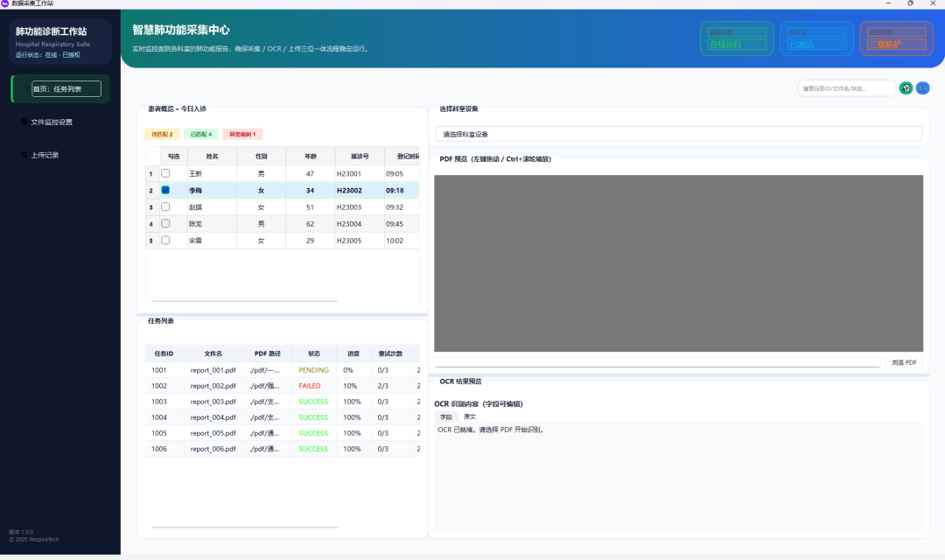The width and height of the screenshot is (945, 560).
Task: Sort tasks by the 状态 column header
Action: point(314,353)
